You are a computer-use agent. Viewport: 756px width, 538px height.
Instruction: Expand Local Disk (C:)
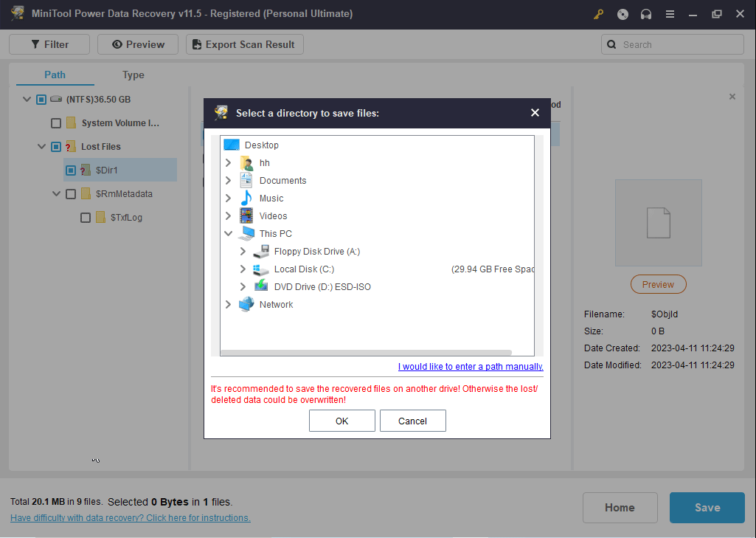point(243,269)
